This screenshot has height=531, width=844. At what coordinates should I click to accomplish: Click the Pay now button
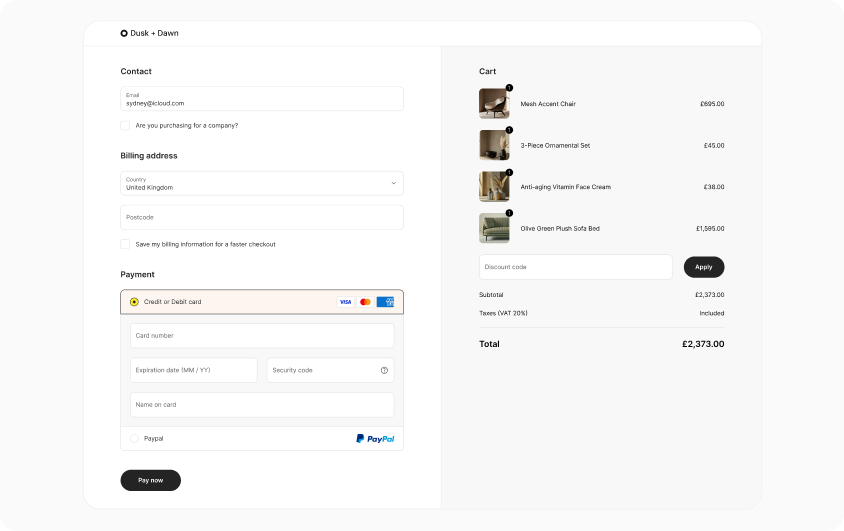(151, 480)
